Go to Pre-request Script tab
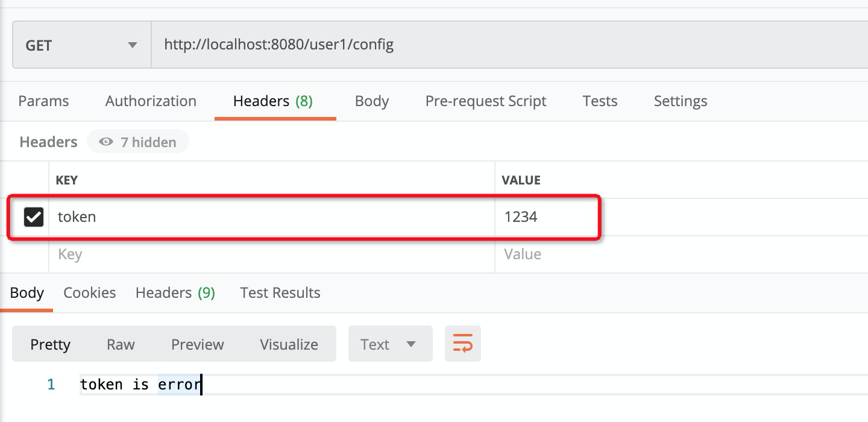868x422 pixels. coord(486,101)
